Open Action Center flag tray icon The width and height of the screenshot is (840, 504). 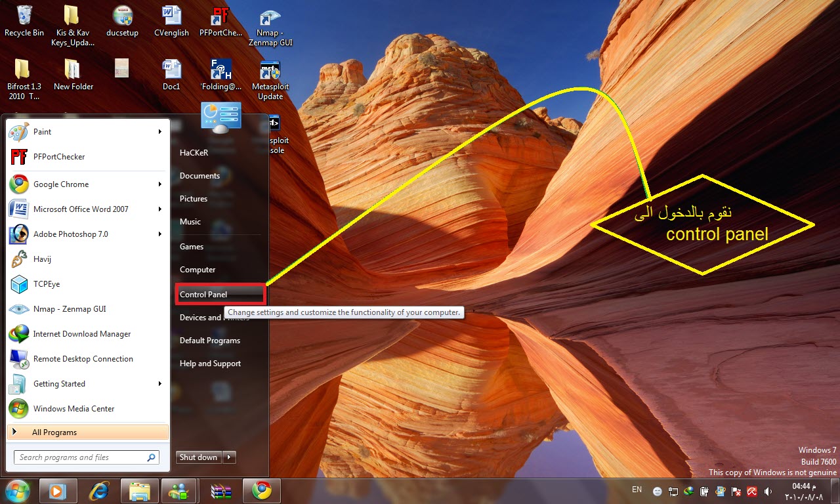click(x=736, y=491)
